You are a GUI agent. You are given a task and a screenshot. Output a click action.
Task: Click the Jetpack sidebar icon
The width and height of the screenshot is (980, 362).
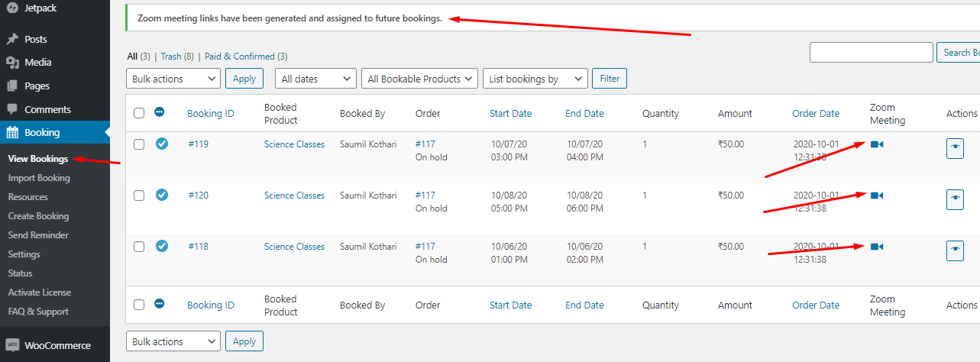click(x=12, y=8)
